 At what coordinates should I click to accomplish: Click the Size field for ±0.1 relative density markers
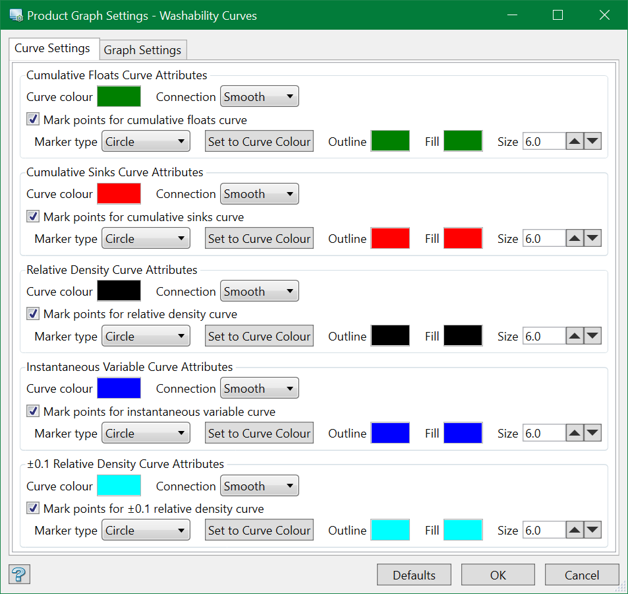point(544,530)
